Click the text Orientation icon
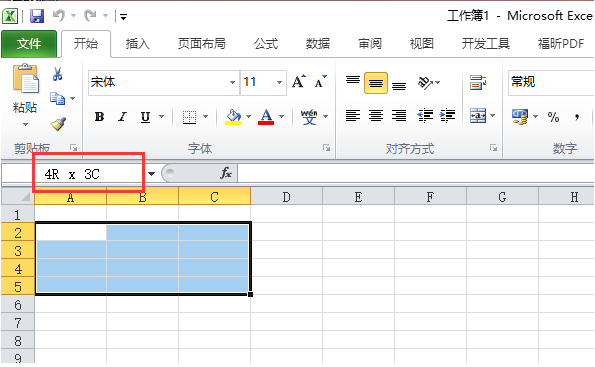Viewport: 595px width, 367px height. tap(425, 82)
